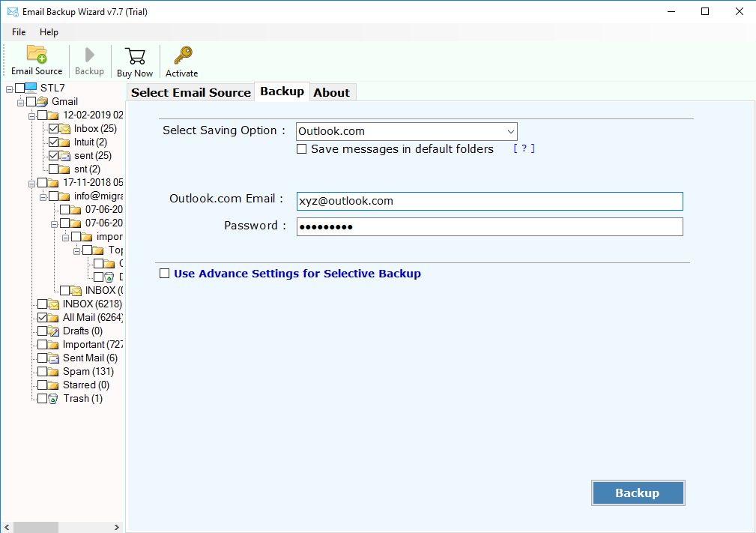
Task: Collapse the Gmail tree node
Action: coord(20,102)
